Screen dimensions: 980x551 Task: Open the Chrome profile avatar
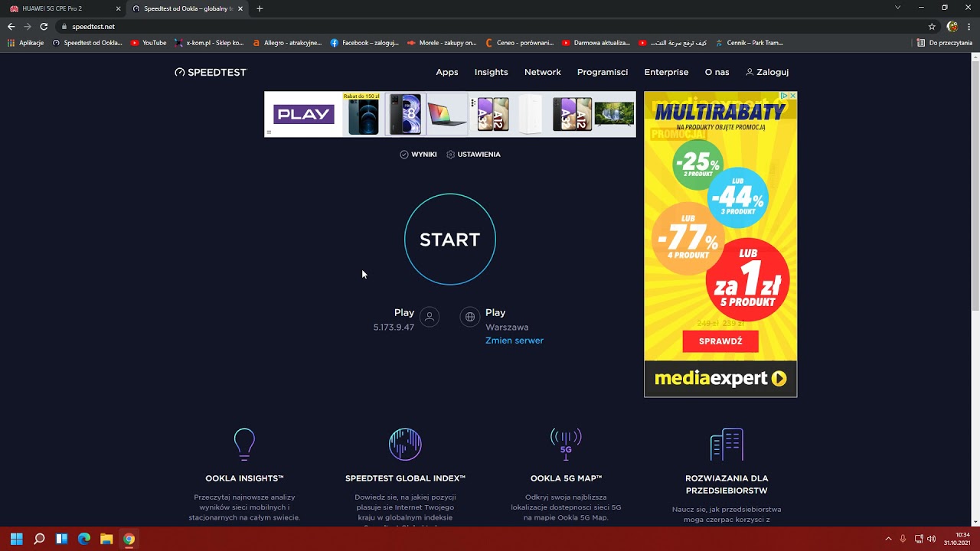[x=952, y=26]
